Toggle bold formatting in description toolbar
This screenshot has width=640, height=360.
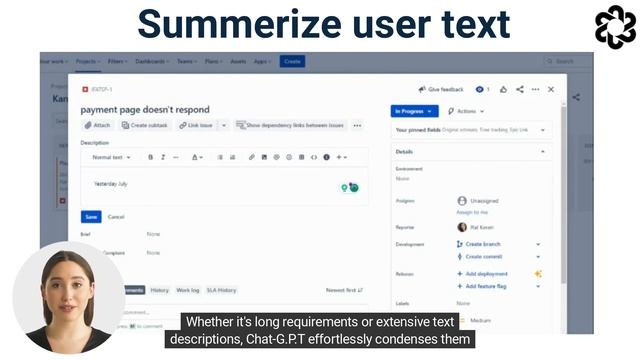click(x=151, y=157)
